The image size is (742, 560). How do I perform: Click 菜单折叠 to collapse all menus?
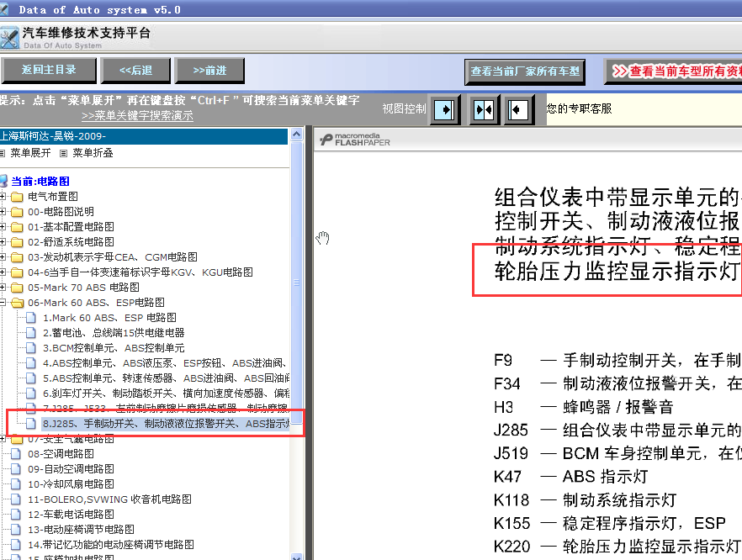pos(93,153)
